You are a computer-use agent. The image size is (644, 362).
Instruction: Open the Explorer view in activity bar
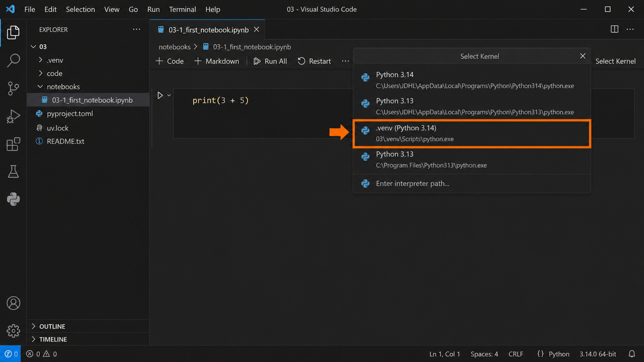[13, 33]
